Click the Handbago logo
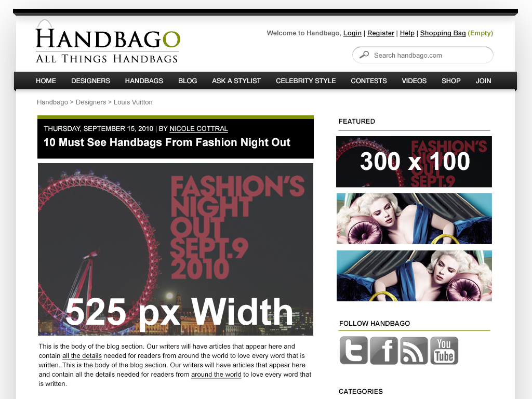The height and width of the screenshot is (399, 532). pos(108,42)
